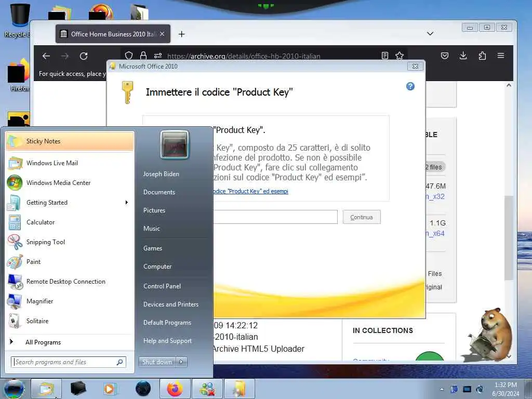Click the user account picture in Start menu
532x399 pixels.
point(175,144)
